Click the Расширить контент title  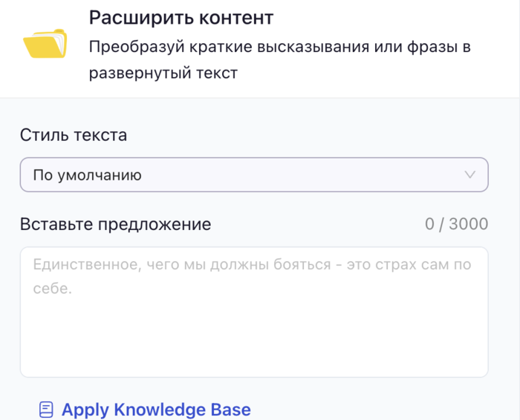pyautogui.click(x=181, y=18)
